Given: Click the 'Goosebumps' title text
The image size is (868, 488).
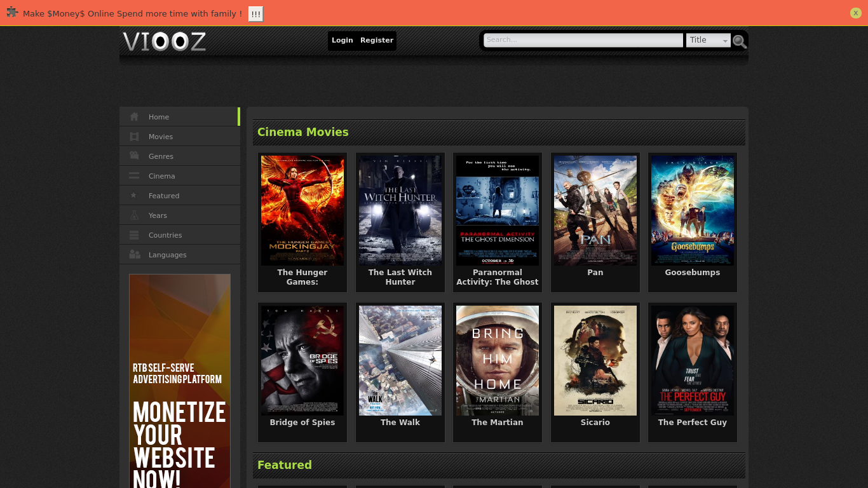Looking at the screenshot, I should (x=693, y=272).
